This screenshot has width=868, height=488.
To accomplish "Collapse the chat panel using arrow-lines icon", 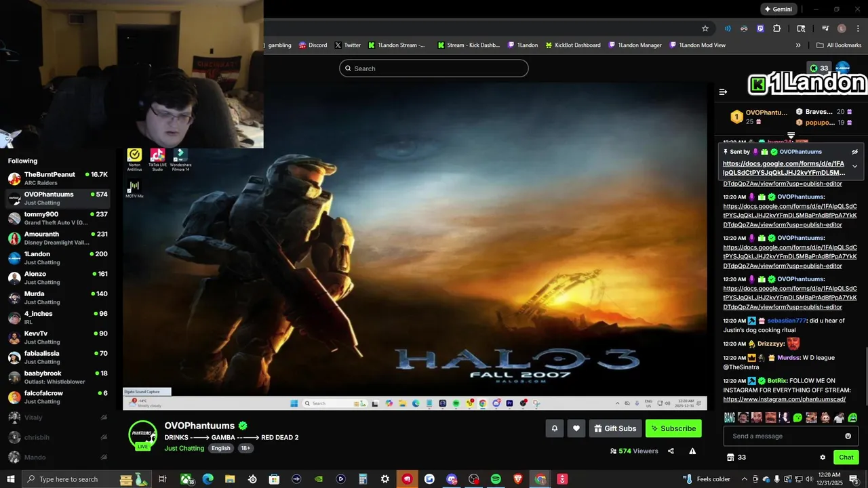I will click(x=723, y=91).
